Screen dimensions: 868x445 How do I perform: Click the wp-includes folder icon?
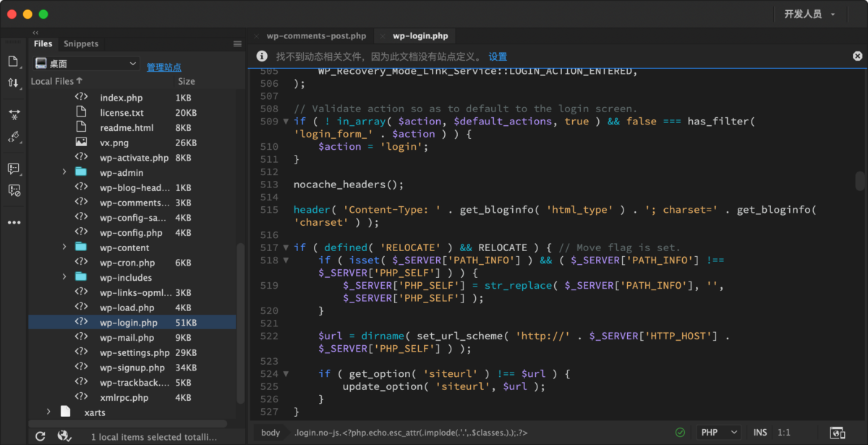tap(81, 277)
